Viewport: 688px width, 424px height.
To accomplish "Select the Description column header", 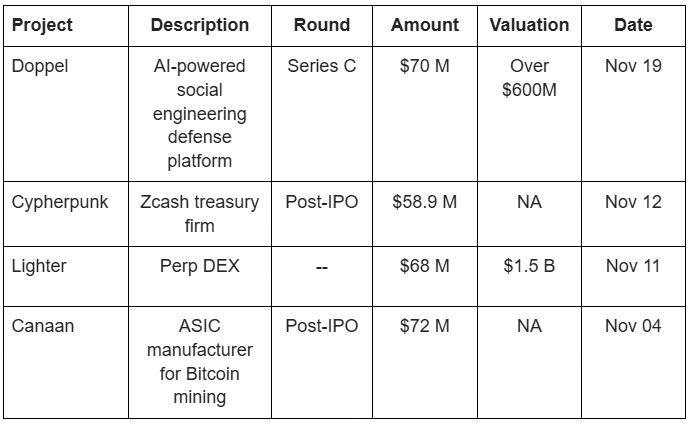I will click(200, 25).
